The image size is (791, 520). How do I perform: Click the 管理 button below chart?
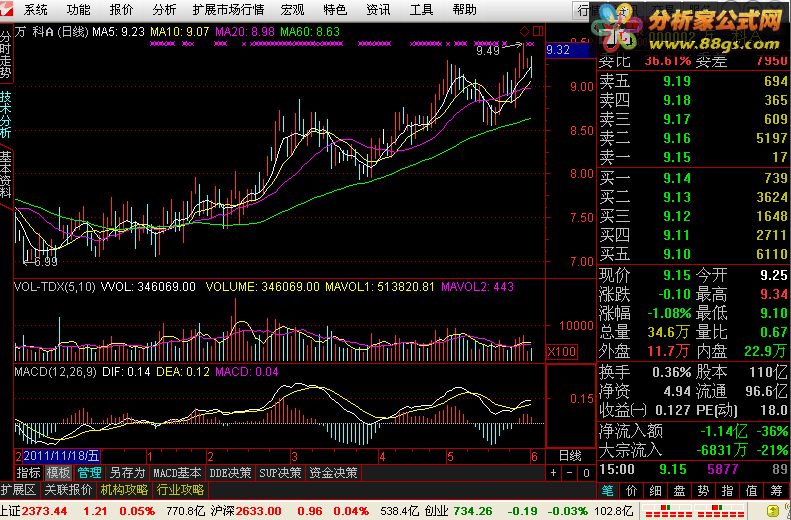pyautogui.click(x=89, y=473)
